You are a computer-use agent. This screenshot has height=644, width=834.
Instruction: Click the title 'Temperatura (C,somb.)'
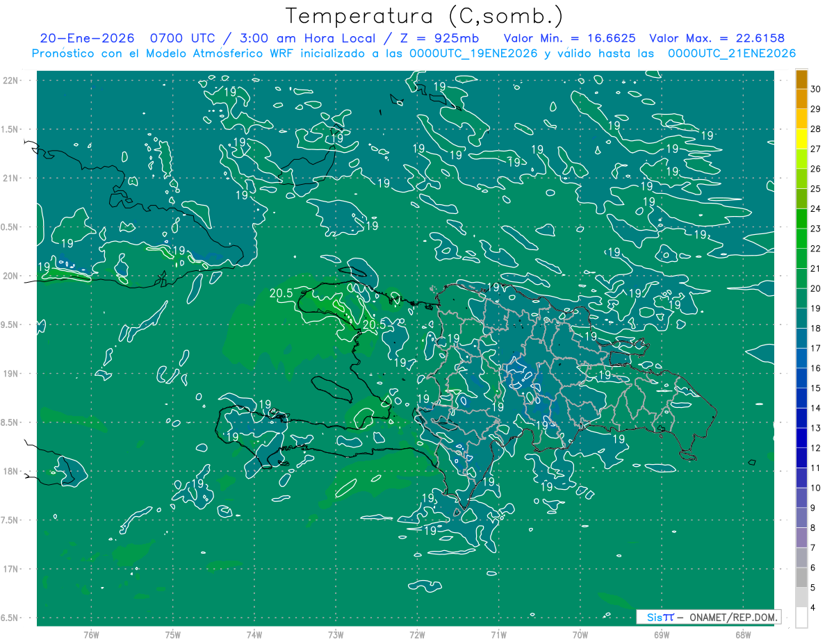tap(425, 17)
